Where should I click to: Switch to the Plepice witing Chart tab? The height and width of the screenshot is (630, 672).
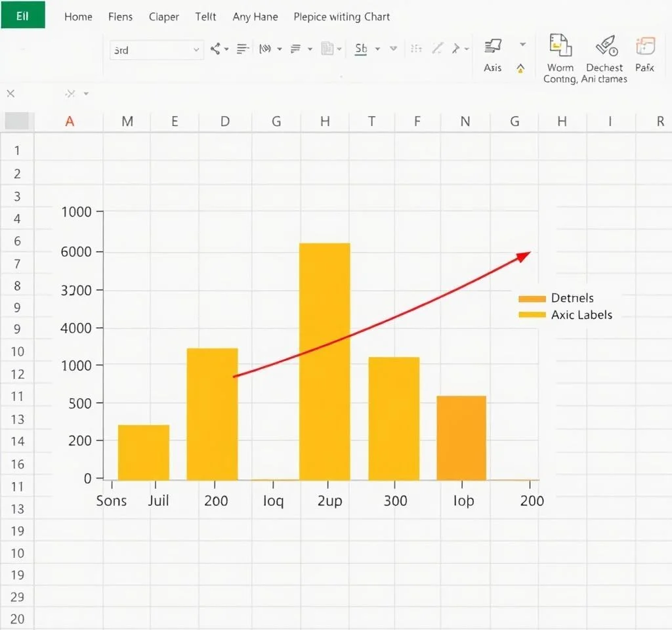coord(341,16)
